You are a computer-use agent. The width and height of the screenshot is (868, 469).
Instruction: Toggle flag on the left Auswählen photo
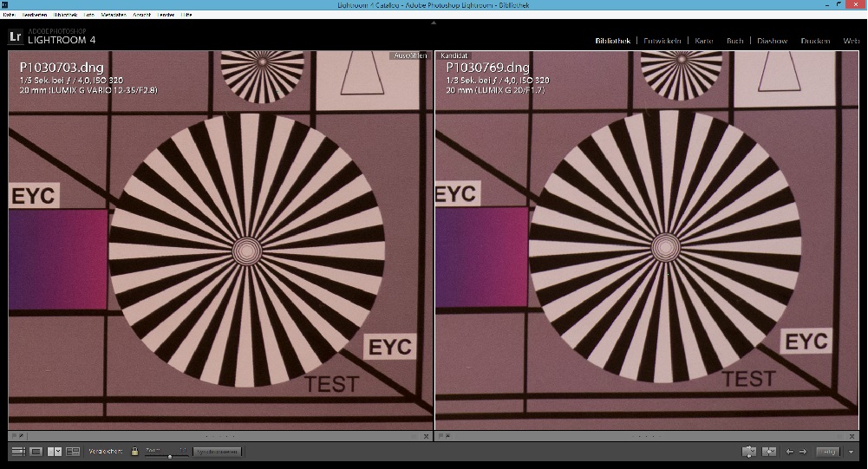coord(15,436)
